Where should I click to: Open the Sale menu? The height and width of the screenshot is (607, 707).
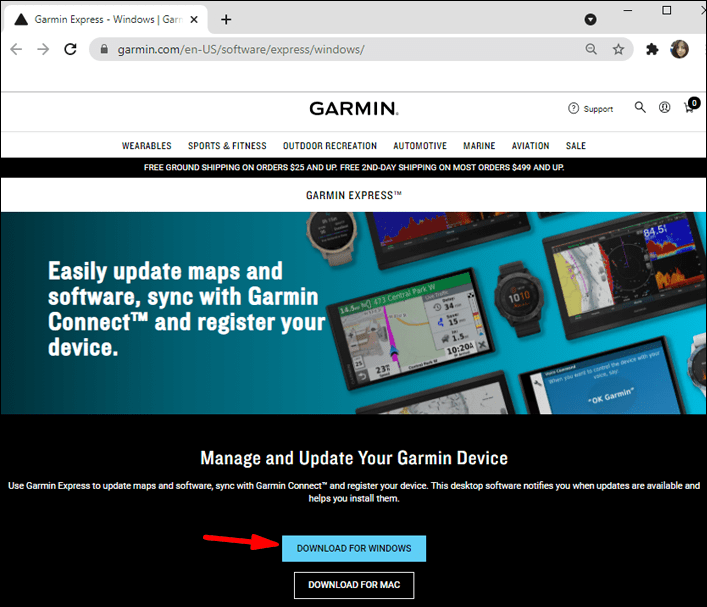click(x=576, y=146)
